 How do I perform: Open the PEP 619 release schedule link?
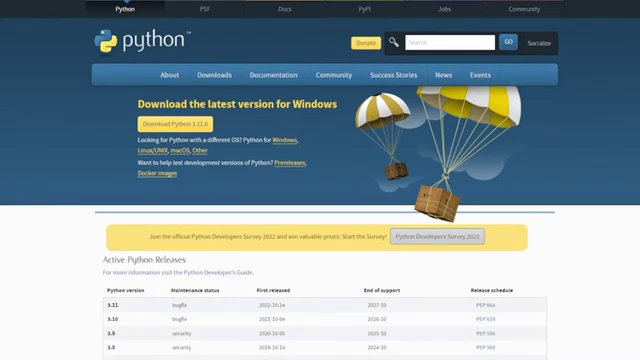click(x=485, y=319)
